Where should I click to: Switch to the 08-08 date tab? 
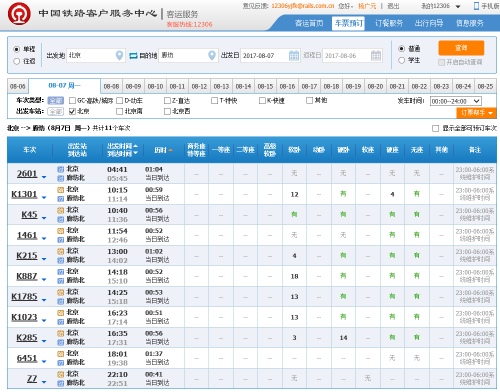(111, 86)
